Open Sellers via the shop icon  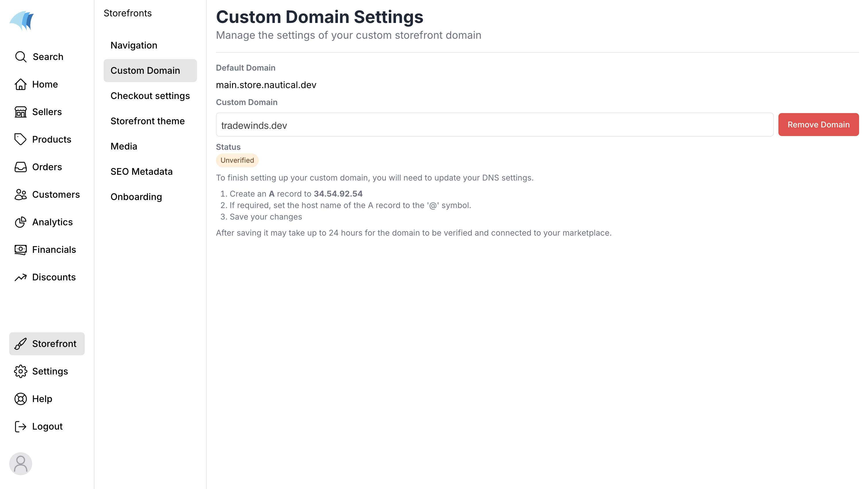coord(21,112)
